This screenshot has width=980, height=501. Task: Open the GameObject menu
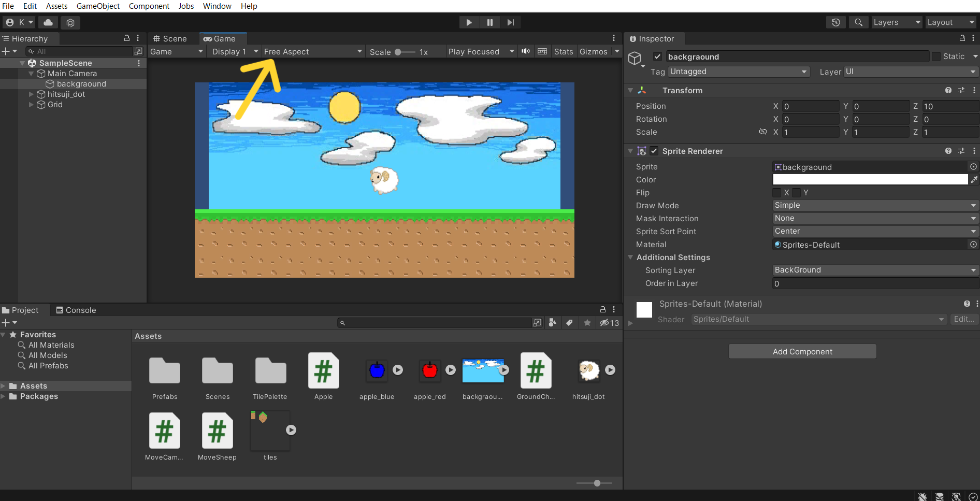[98, 6]
